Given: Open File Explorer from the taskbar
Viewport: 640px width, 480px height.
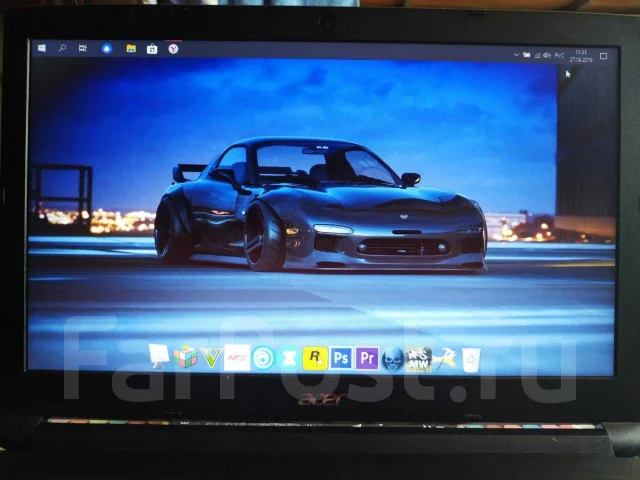Looking at the screenshot, I should (131, 49).
